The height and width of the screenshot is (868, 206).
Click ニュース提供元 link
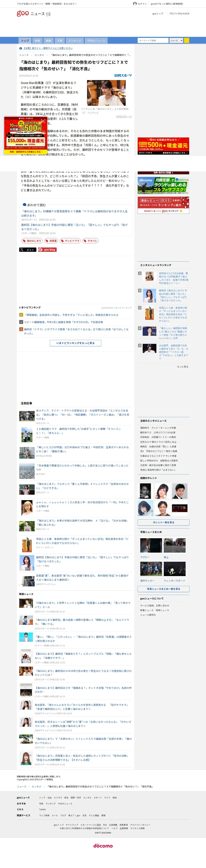tap(148, 615)
